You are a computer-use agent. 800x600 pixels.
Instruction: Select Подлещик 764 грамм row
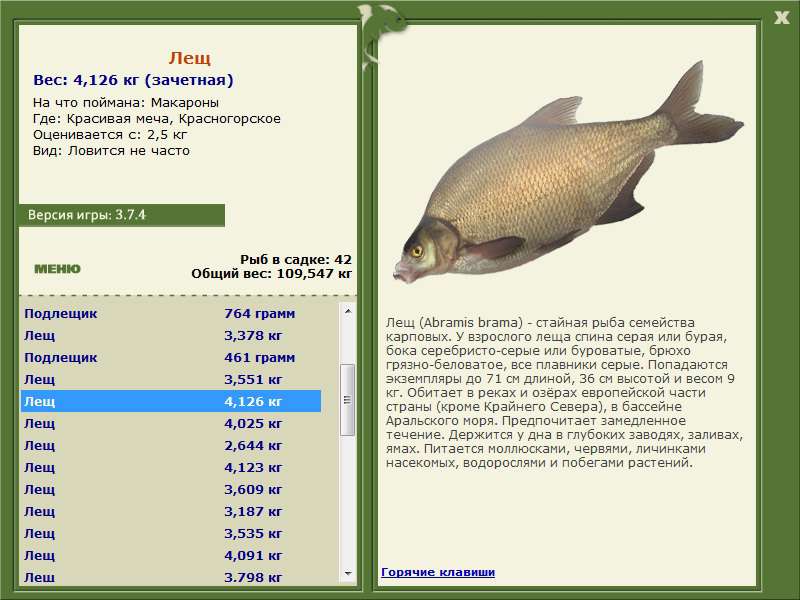(x=171, y=313)
